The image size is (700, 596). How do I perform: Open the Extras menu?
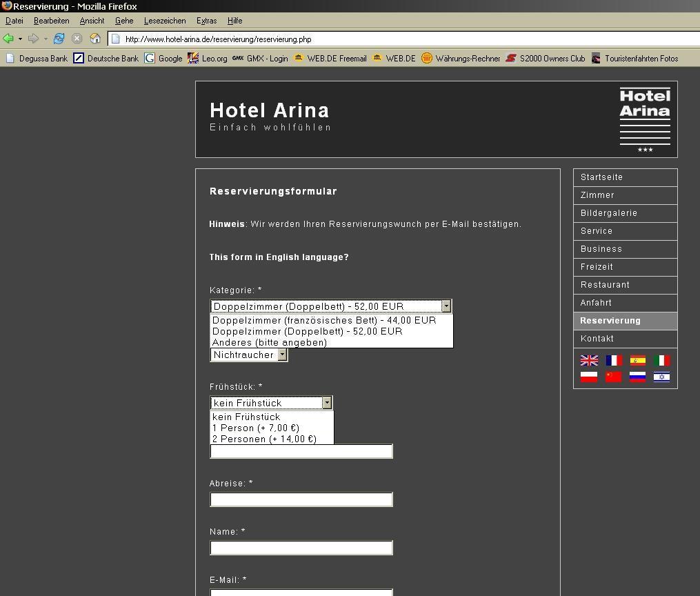click(x=206, y=21)
